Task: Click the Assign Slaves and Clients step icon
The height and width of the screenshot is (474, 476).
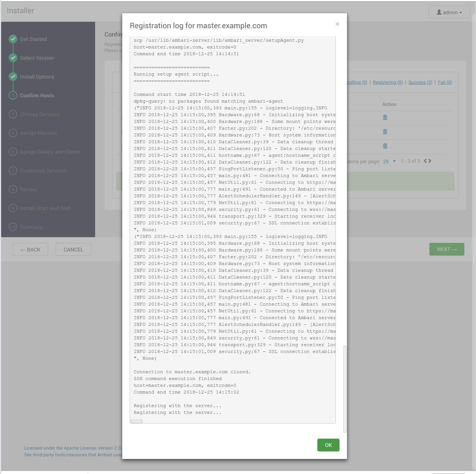Action: (x=13, y=152)
